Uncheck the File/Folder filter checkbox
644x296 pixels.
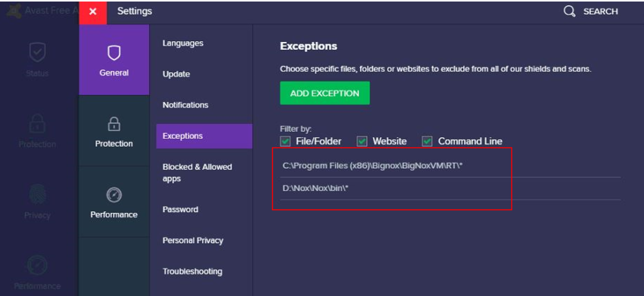[285, 141]
